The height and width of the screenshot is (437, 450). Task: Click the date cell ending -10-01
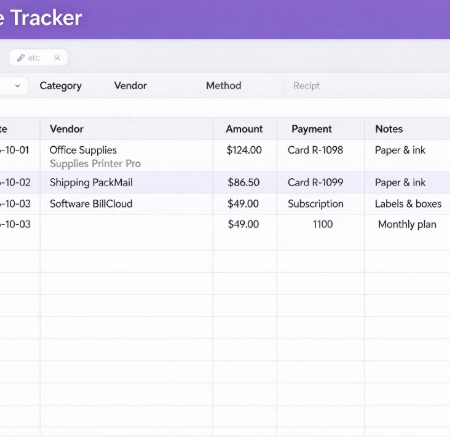(x=14, y=150)
